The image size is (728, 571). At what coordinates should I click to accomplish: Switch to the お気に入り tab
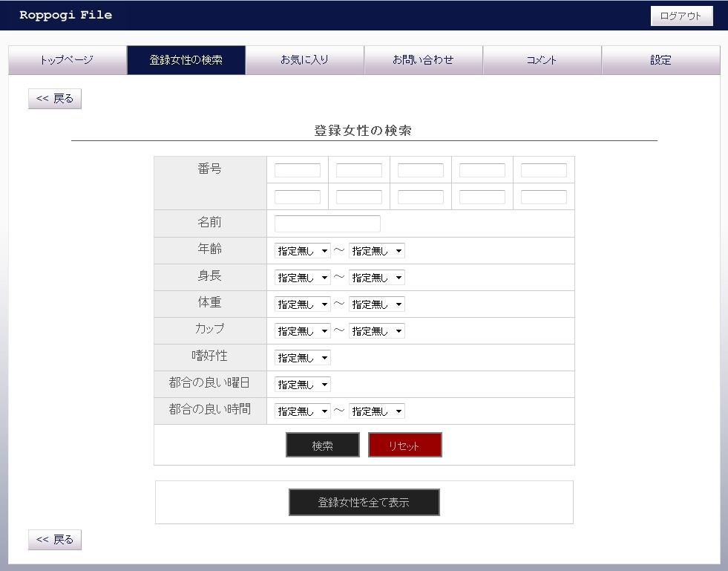point(304,60)
